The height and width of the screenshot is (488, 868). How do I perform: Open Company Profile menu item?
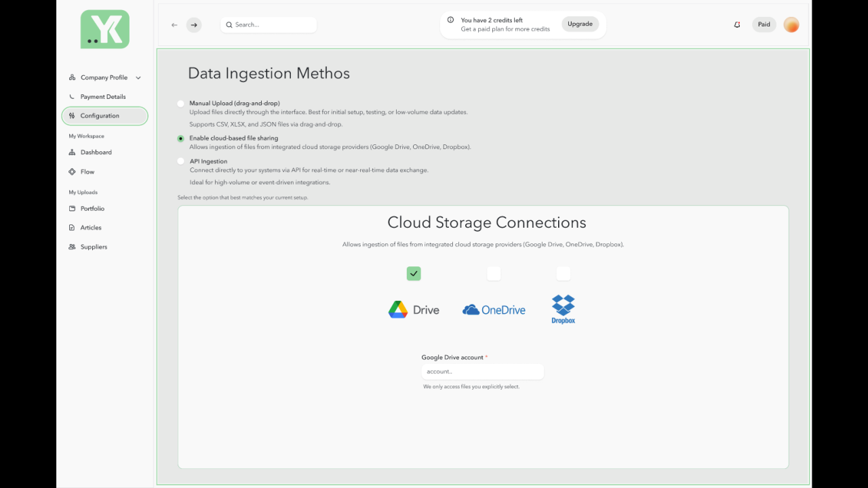coord(105,77)
